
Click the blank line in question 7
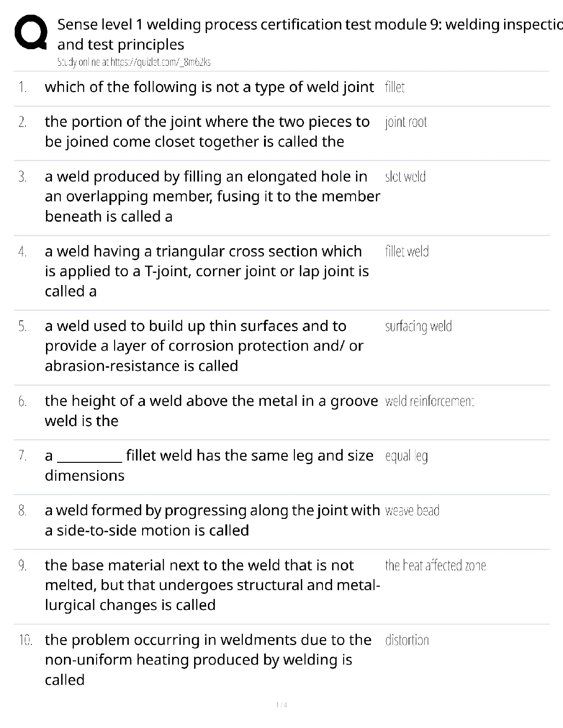(x=91, y=457)
